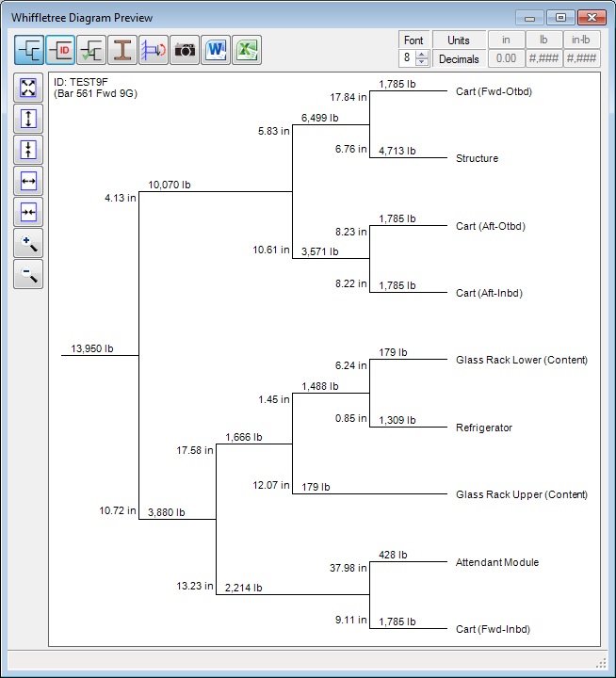Viewport: 616px width, 678px height.
Task: Fit diagram to window with expand arrows
Action: pos(28,88)
